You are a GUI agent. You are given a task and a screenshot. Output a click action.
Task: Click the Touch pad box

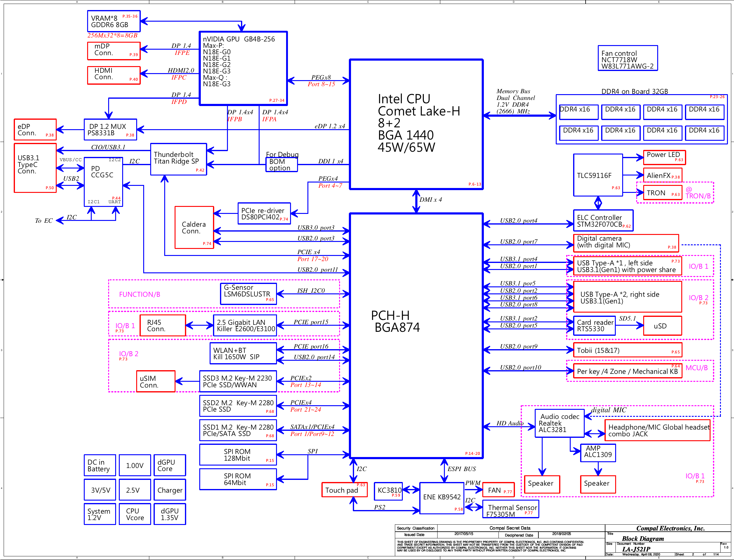coord(344,489)
